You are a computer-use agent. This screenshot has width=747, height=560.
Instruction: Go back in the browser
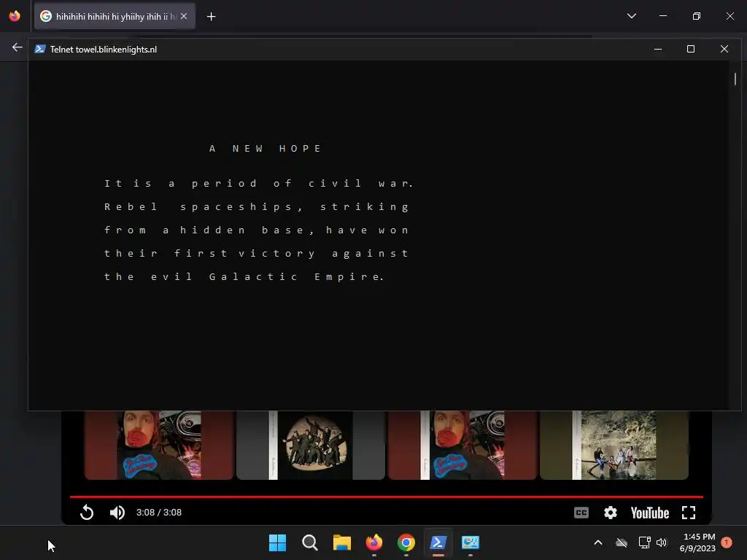pyautogui.click(x=18, y=47)
